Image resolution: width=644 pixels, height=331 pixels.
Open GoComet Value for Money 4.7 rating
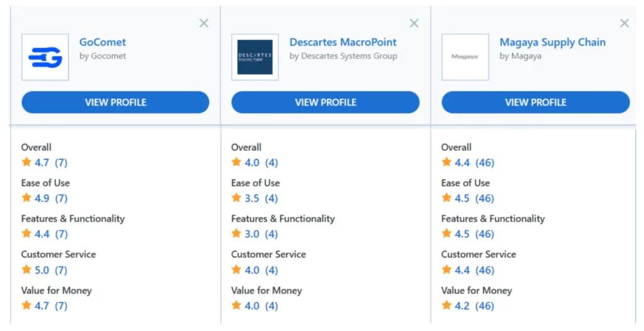coord(51,306)
